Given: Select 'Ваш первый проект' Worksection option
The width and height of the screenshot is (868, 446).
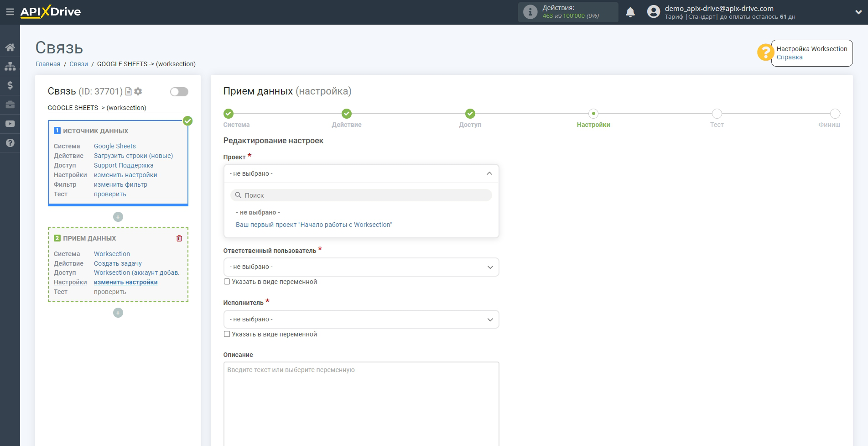Looking at the screenshot, I should tap(314, 225).
